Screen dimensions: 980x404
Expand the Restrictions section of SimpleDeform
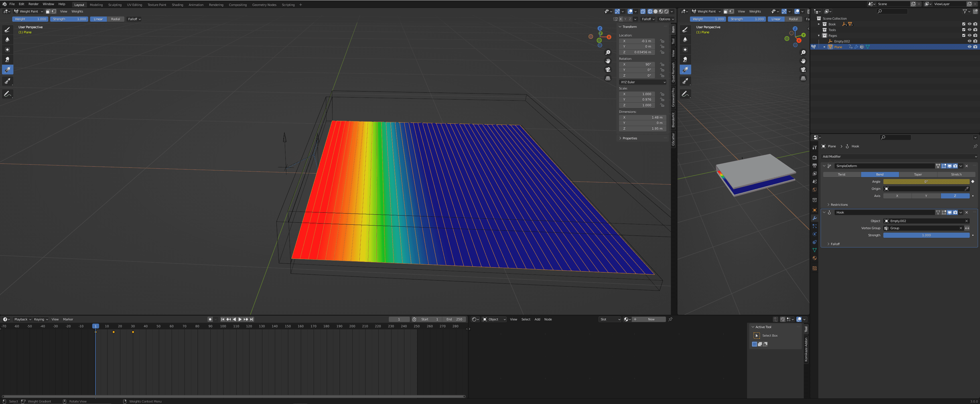(x=839, y=205)
